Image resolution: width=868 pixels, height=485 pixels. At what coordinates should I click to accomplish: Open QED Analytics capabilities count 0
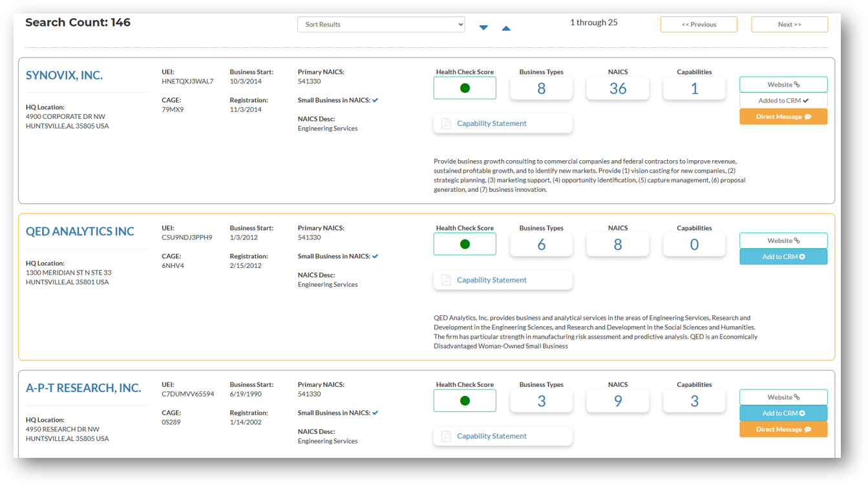click(694, 245)
